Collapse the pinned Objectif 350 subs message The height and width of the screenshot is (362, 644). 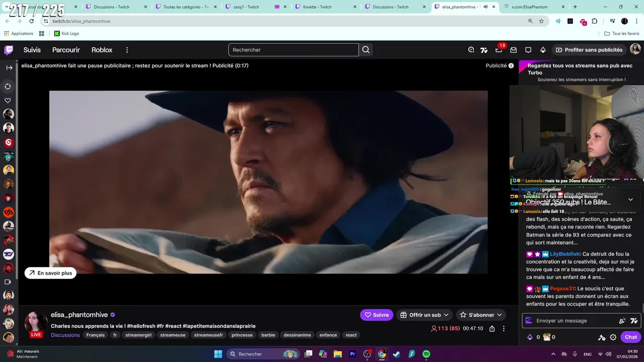[x=630, y=199]
